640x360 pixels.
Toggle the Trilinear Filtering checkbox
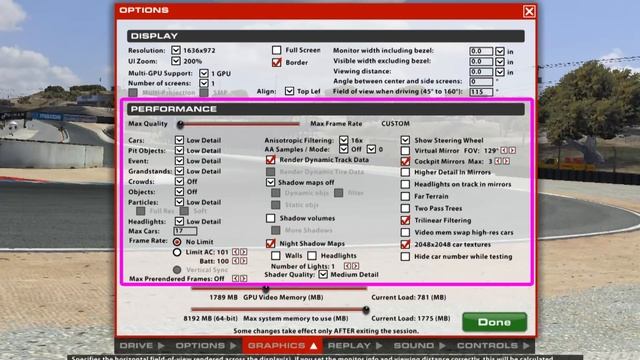coord(405,220)
